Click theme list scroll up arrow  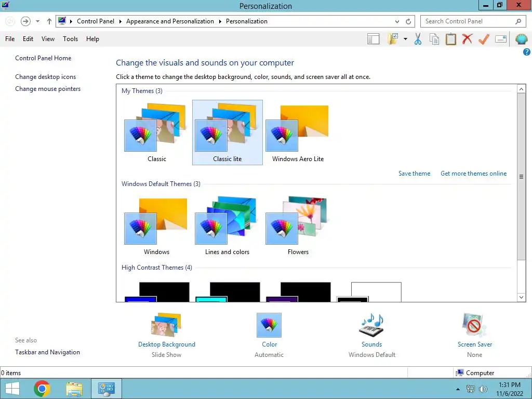click(521, 89)
